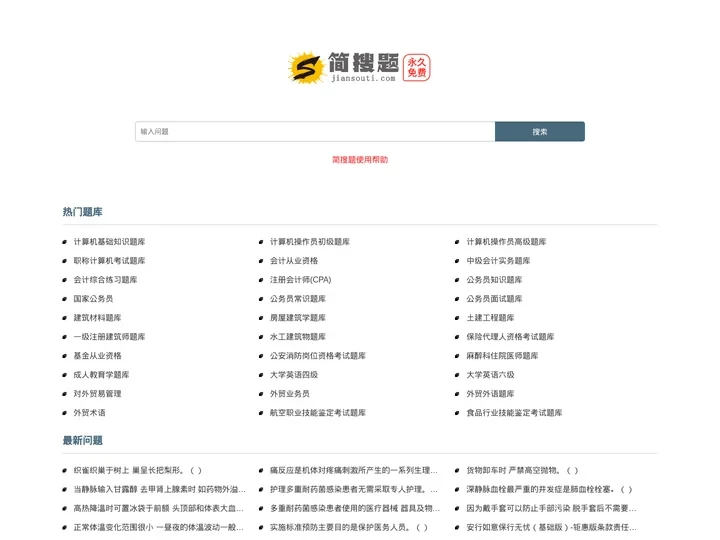Open 计算机基础知识题库
The width and height of the screenshot is (720, 540).
pyautogui.click(x=109, y=242)
